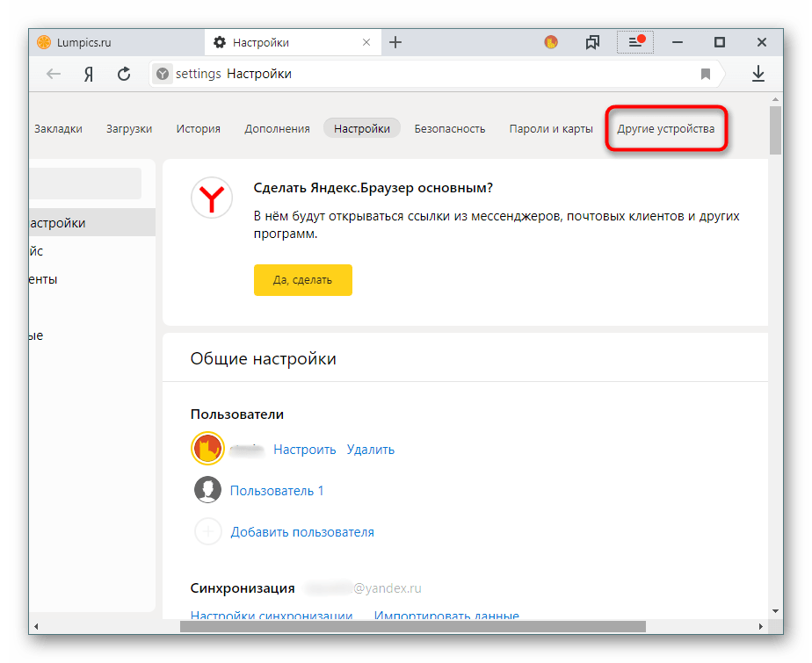Image resolution: width=812 pixels, height=663 pixels.
Task: Click the Yandex Browser Y logo
Action: click(x=211, y=198)
